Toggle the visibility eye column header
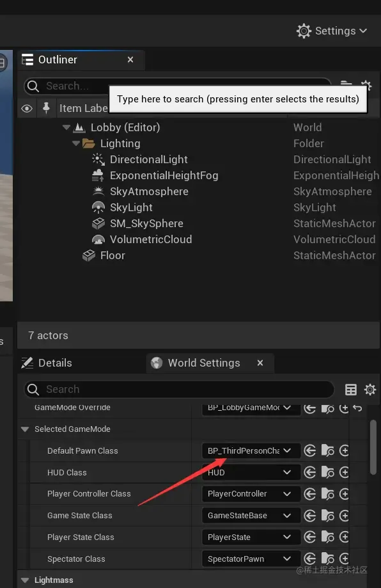Viewport: 381px width, 588px height. tap(27, 108)
